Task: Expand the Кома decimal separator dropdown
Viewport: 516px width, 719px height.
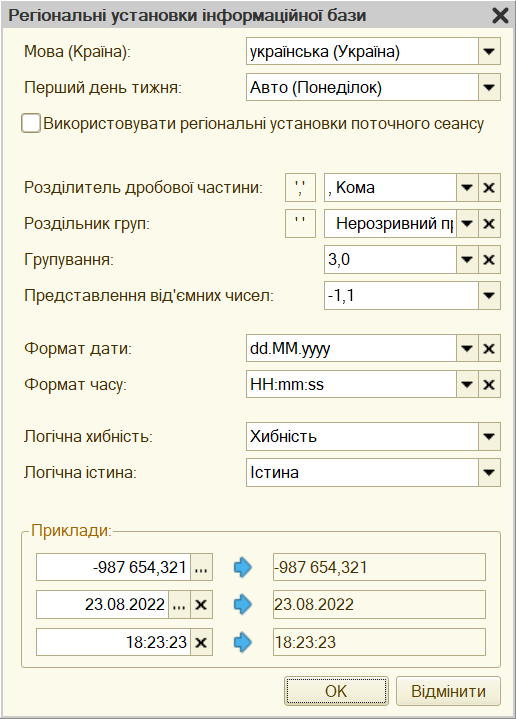Action: (x=467, y=188)
